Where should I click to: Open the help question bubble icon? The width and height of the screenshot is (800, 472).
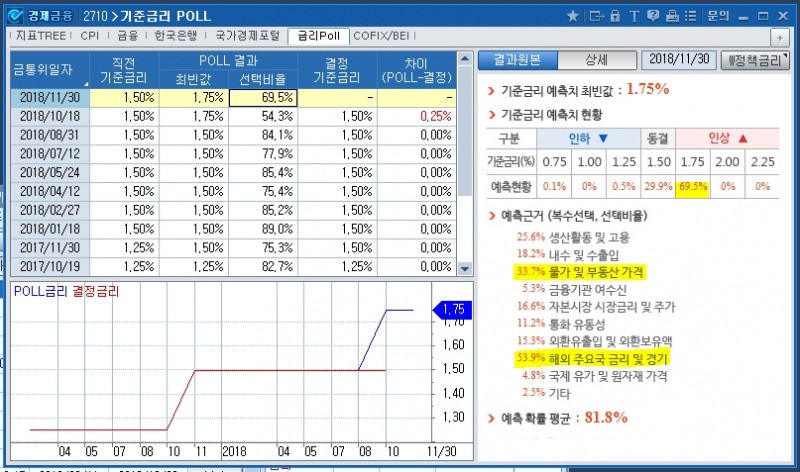tap(653, 16)
